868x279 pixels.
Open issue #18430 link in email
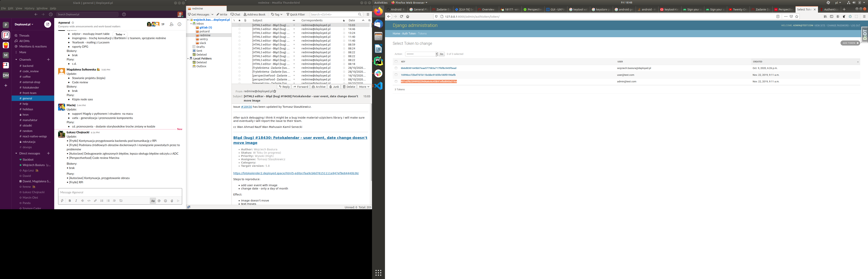[x=246, y=107]
